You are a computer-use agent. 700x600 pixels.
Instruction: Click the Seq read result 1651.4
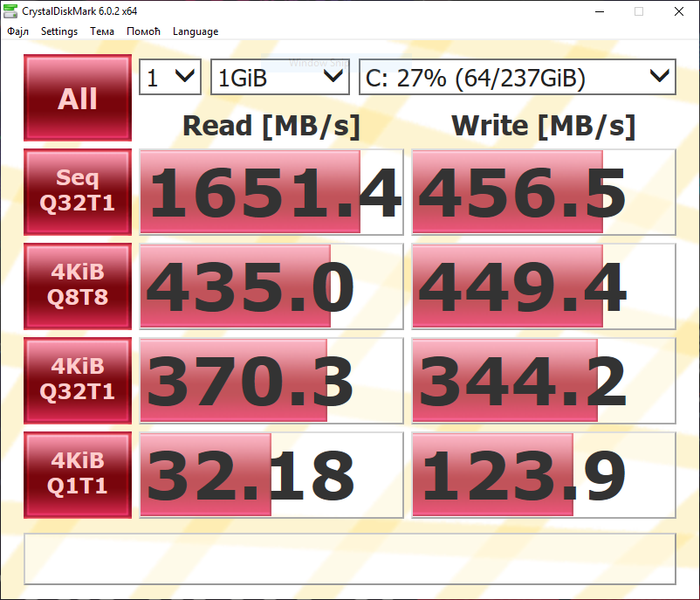coord(271,192)
